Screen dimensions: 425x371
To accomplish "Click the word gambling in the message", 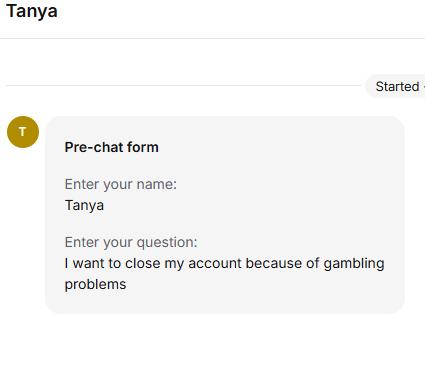I will click(354, 264).
